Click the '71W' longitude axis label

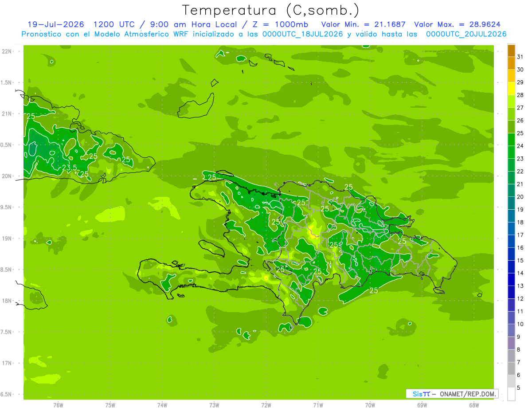pos(318,405)
